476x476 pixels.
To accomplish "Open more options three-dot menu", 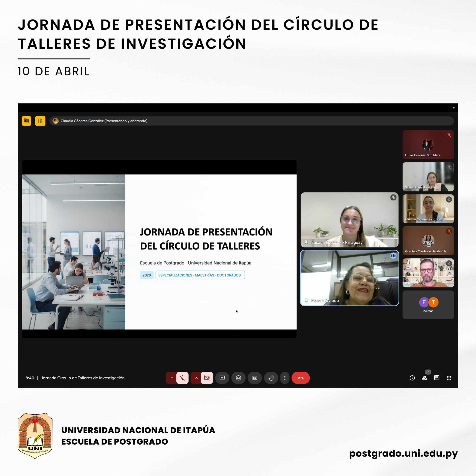I will 285,378.
